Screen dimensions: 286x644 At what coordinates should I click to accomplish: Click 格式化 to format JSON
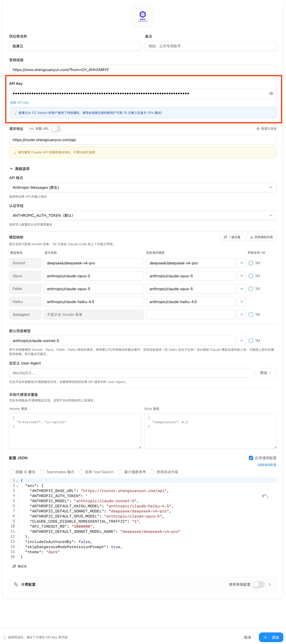pos(20,566)
